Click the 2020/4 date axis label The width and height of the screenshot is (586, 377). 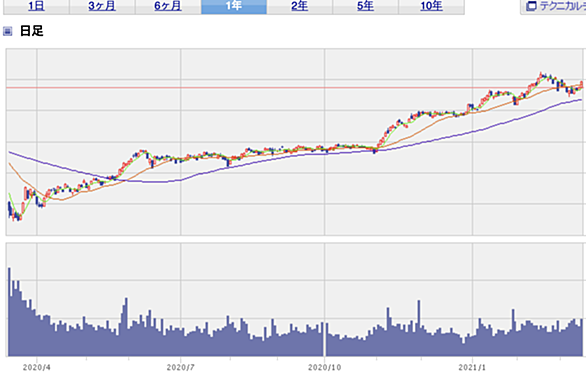click(x=37, y=368)
